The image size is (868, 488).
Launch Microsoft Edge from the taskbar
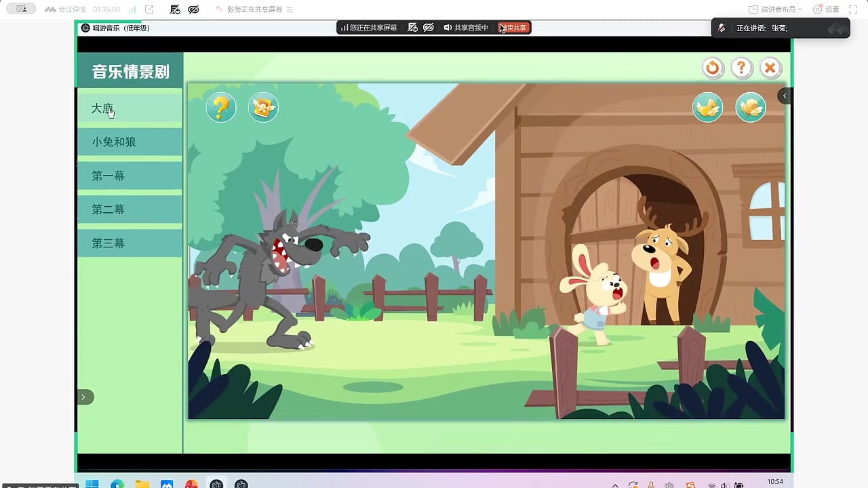tap(117, 484)
